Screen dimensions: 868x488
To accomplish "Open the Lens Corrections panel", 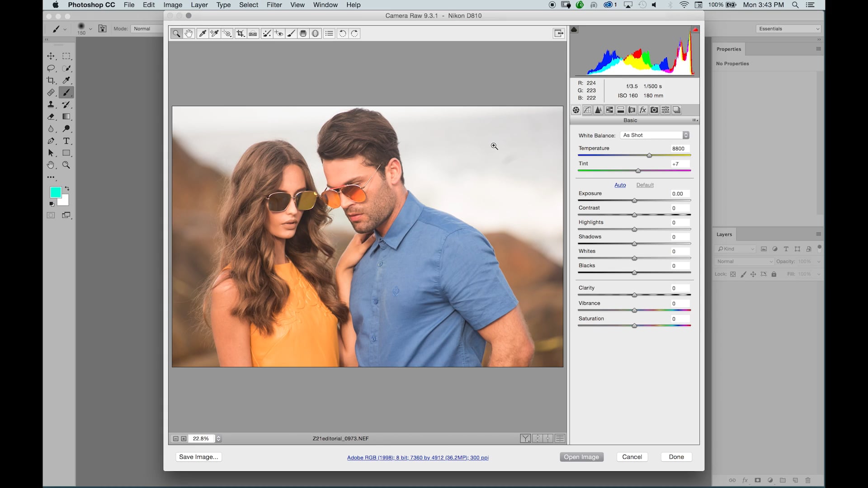I will click(x=632, y=110).
